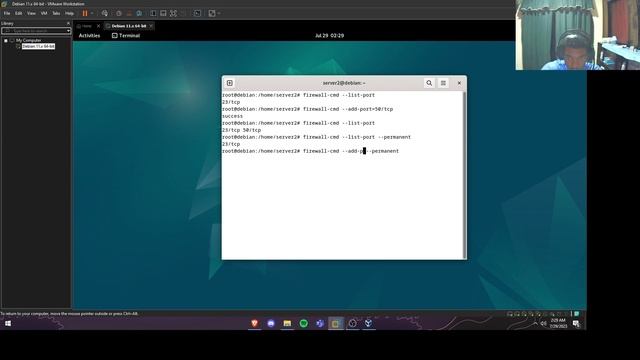Open Spotify from taskbar
This screenshot has height=360, width=640.
(304, 324)
